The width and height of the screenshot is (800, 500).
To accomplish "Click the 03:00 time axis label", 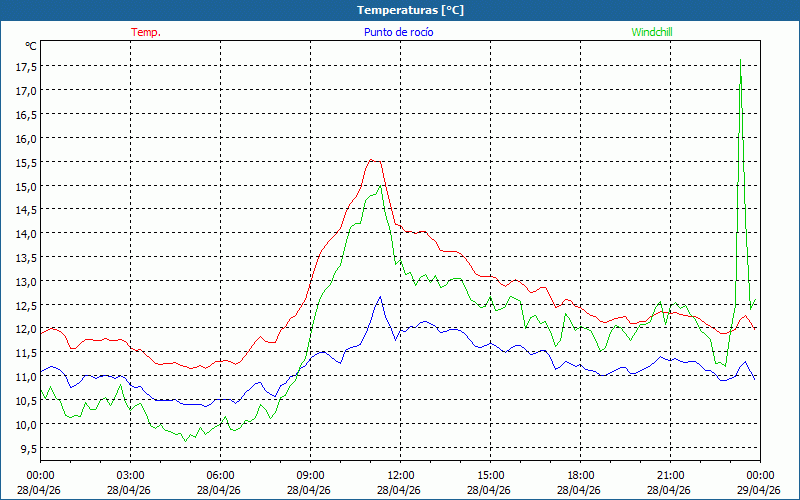I will point(130,475).
